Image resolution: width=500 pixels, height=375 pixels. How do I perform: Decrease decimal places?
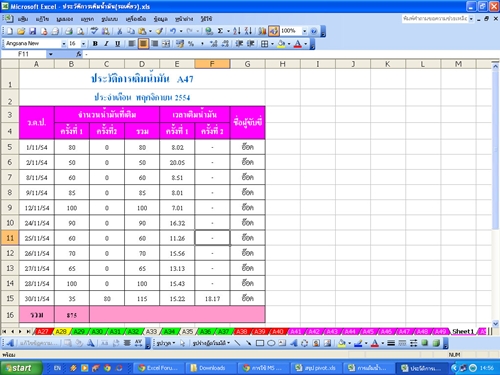(225, 44)
